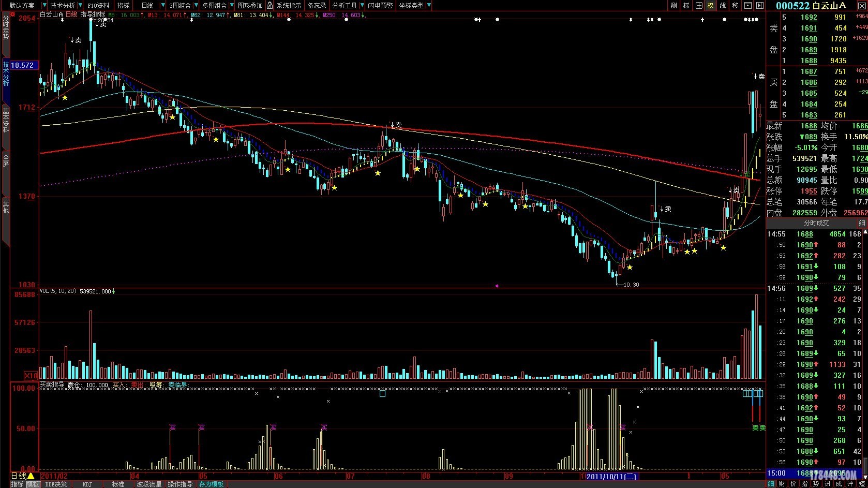Click the 分时成交 header
The width and height of the screenshot is (868, 488).
click(816, 223)
